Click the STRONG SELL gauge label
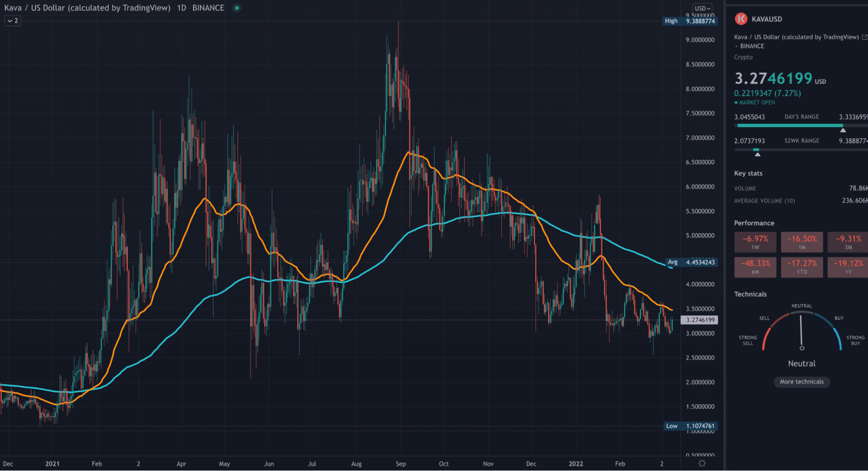This screenshot has height=471, width=868. (x=748, y=340)
